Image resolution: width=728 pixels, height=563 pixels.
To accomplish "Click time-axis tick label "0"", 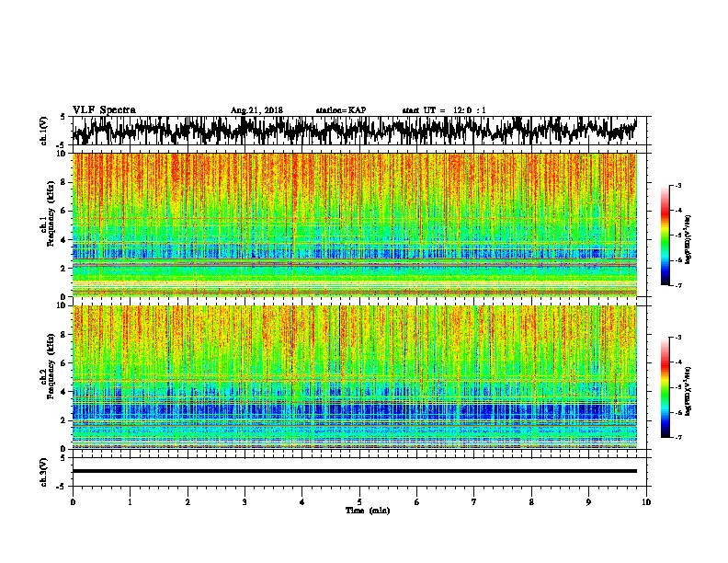I will pos(73,502).
